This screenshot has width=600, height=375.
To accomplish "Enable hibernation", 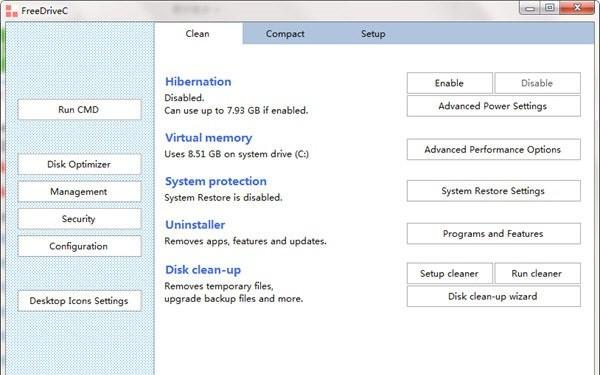I will click(x=450, y=83).
